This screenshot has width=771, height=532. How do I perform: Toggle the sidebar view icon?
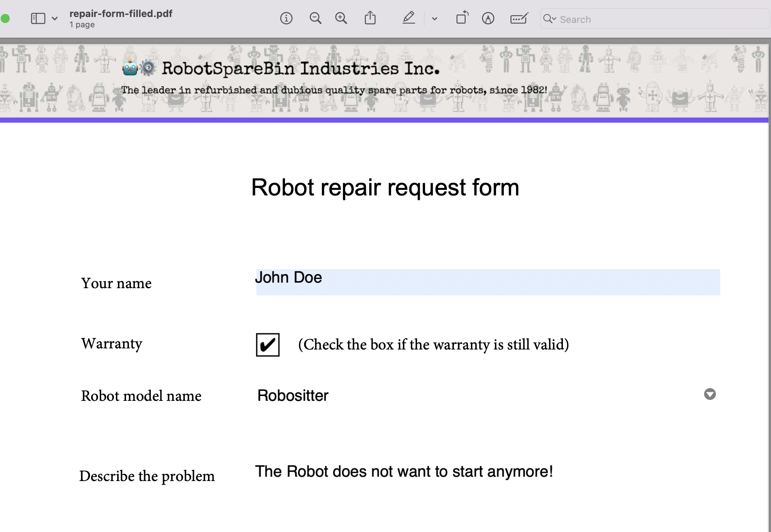pyautogui.click(x=38, y=18)
